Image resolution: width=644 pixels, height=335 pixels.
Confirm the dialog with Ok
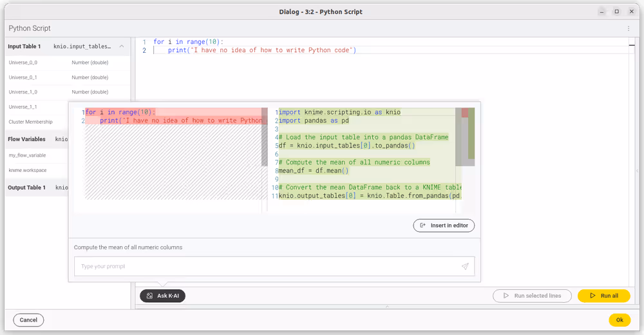click(x=619, y=320)
